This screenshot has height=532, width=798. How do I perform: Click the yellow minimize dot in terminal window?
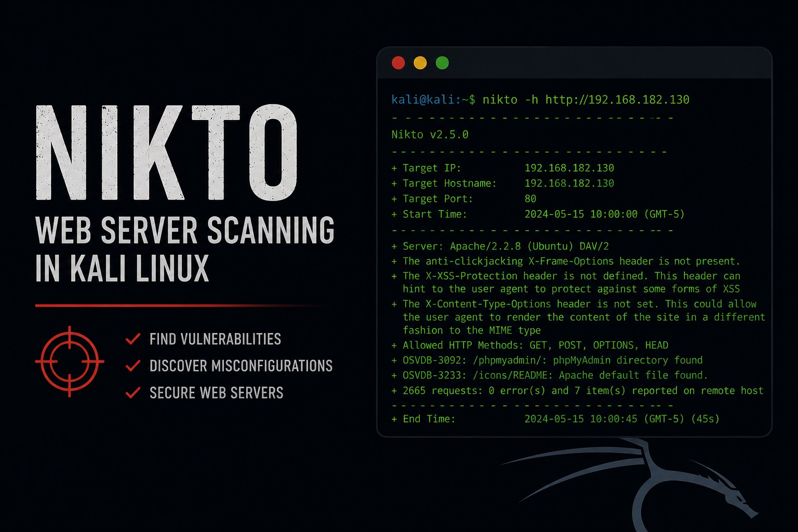click(420, 63)
